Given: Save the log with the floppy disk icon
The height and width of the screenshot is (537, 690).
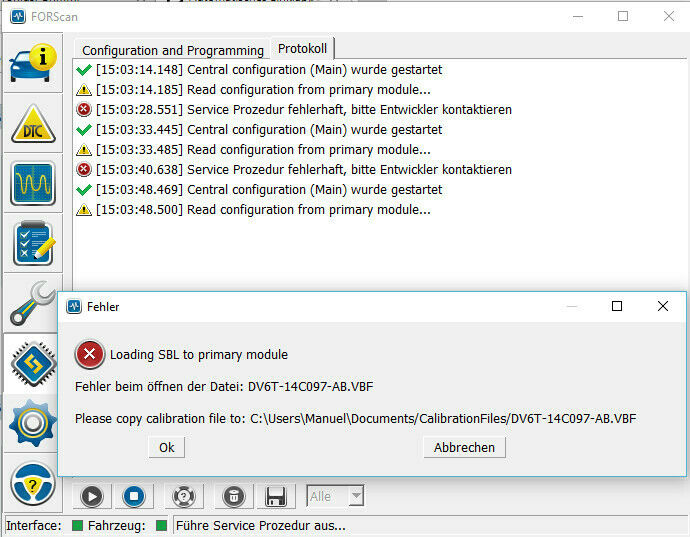Looking at the screenshot, I should (276, 497).
